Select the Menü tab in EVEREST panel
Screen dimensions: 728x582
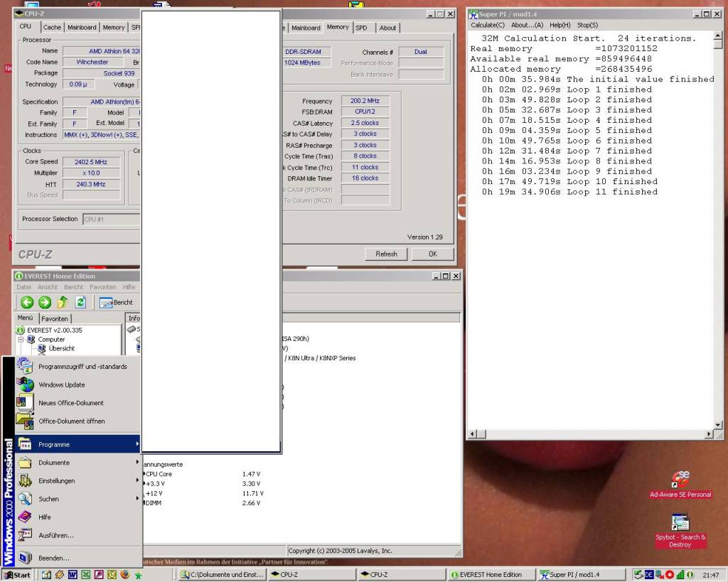[25, 318]
